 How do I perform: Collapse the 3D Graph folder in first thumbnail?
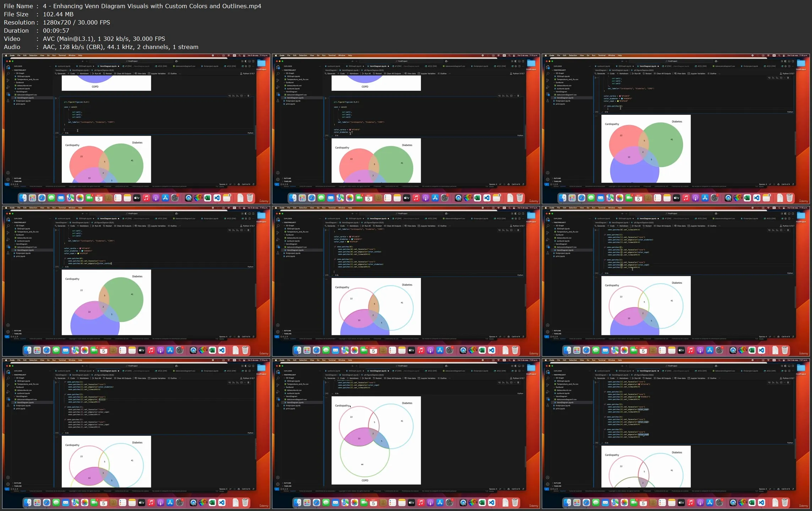click(20, 73)
